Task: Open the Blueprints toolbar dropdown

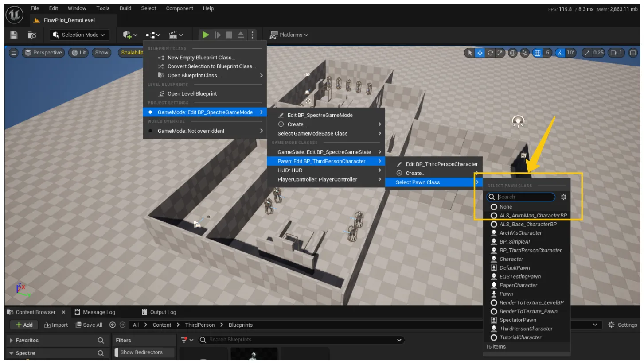Action: (x=153, y=35)
